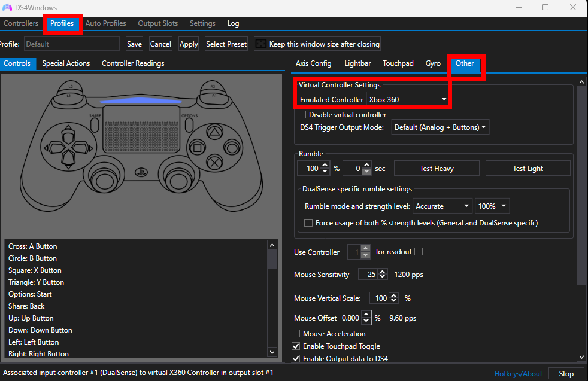Click the Mouse Offset value field

pos(351,318)
